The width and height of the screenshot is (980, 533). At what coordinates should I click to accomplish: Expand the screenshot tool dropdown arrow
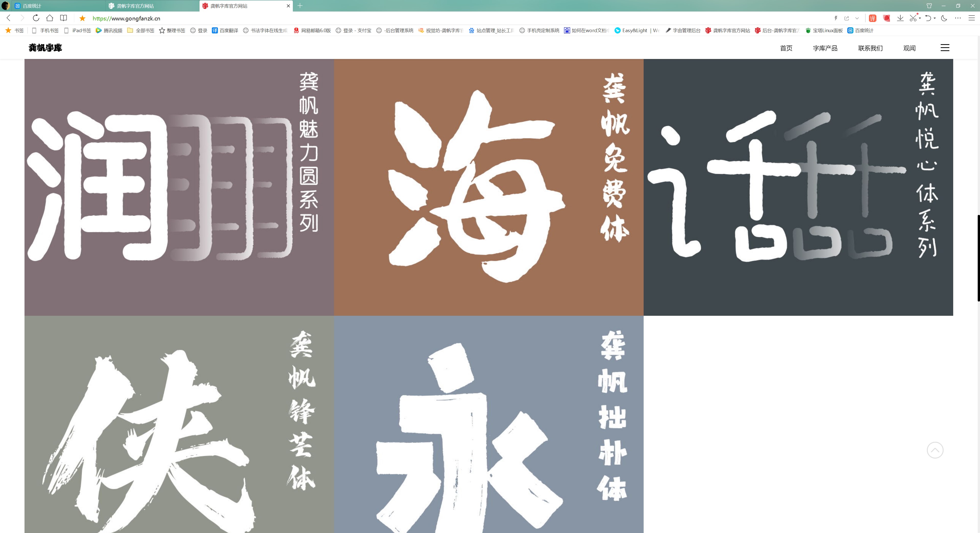tap(920, 18)
